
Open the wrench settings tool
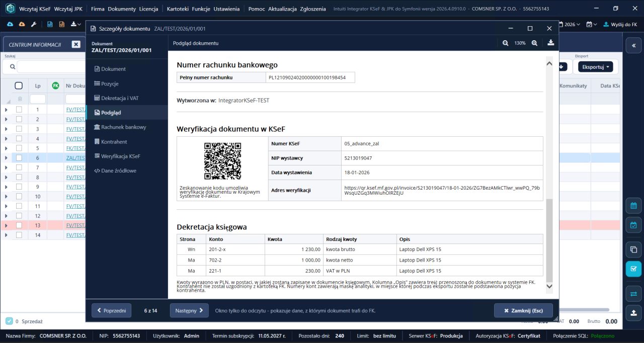point(34,24)
